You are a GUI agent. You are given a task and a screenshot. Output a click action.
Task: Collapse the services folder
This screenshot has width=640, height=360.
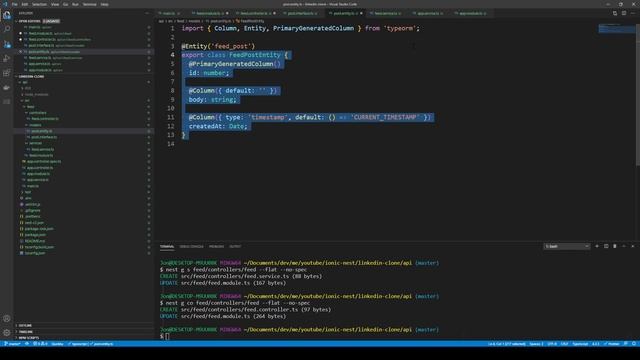(35, 143)
